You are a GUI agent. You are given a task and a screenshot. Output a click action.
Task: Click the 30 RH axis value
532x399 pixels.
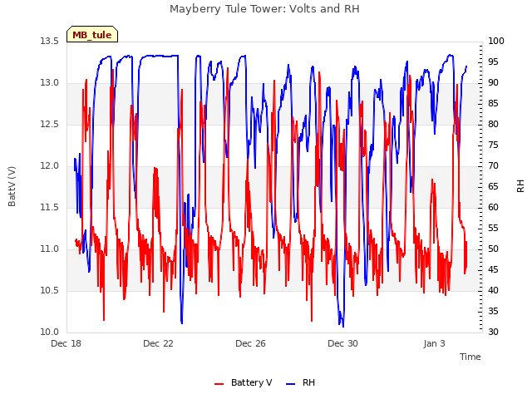click(x=493, y=332)
